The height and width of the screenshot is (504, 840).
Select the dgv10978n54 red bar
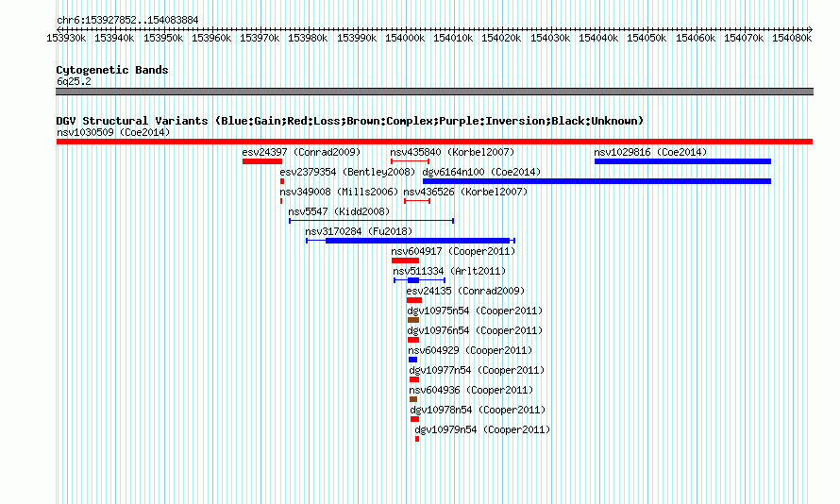pyautogui.click(x=414, y=419)
